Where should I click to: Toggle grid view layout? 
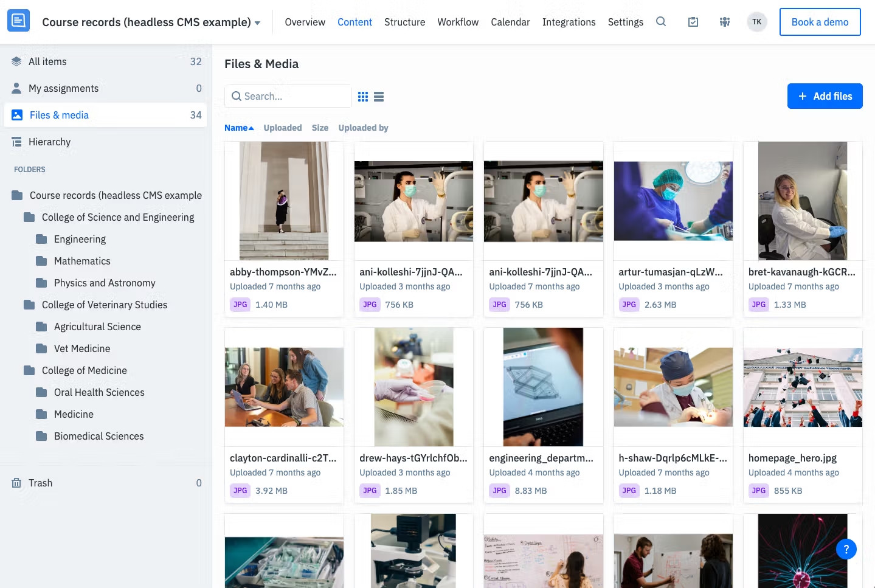click(363, 96)
